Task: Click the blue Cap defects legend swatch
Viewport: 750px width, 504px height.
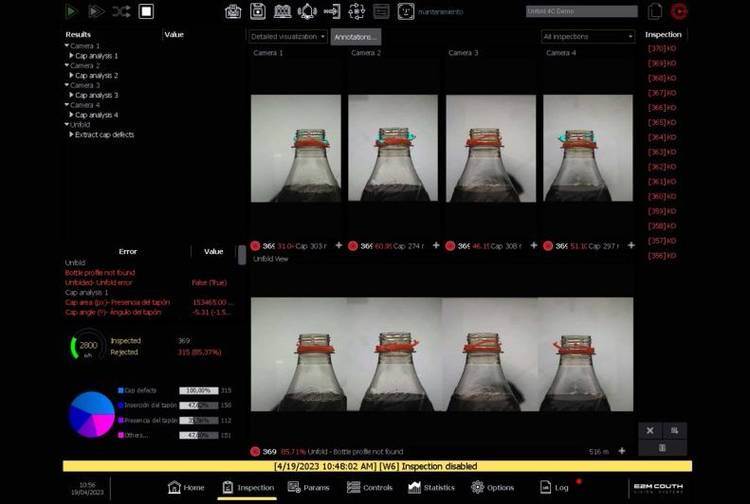Action: point(120,390)
